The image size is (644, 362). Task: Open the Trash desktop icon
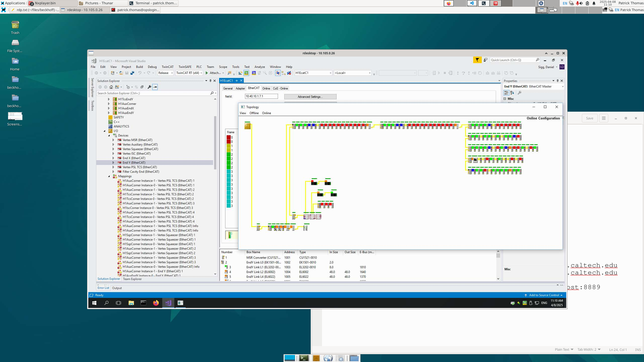(15, 28)
